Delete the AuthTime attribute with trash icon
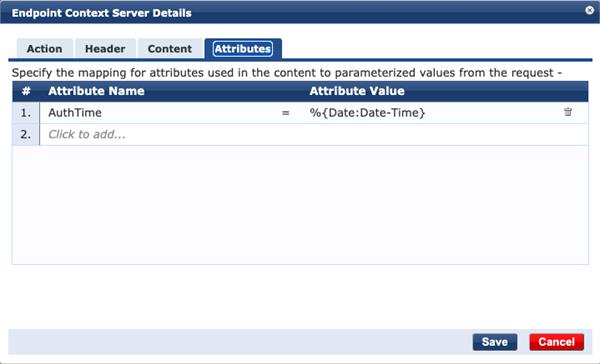 pyautogui.click(x=568, y=112)
